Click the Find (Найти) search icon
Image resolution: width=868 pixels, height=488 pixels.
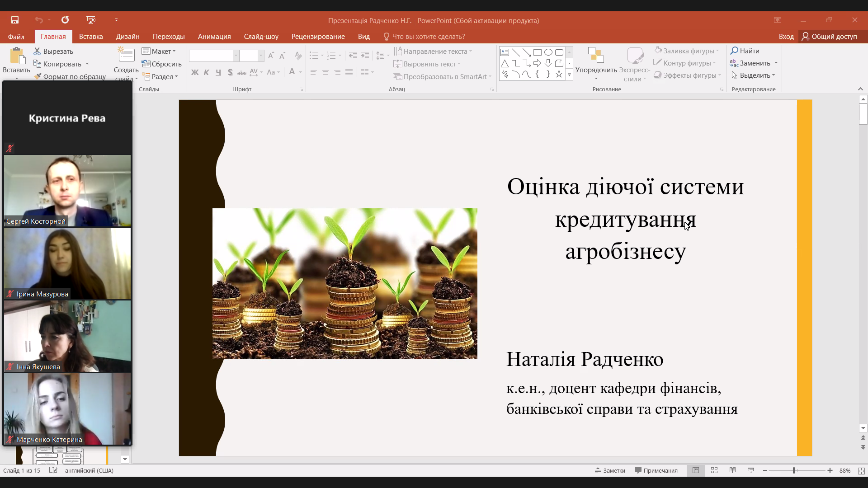click(x=735, y=51)
